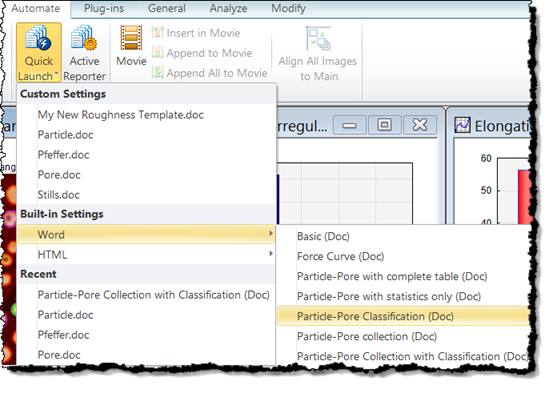Switch to the Plug-ins tab
Image resolution: width=557 pixels, height=393 pixels.
pos(104,8)
